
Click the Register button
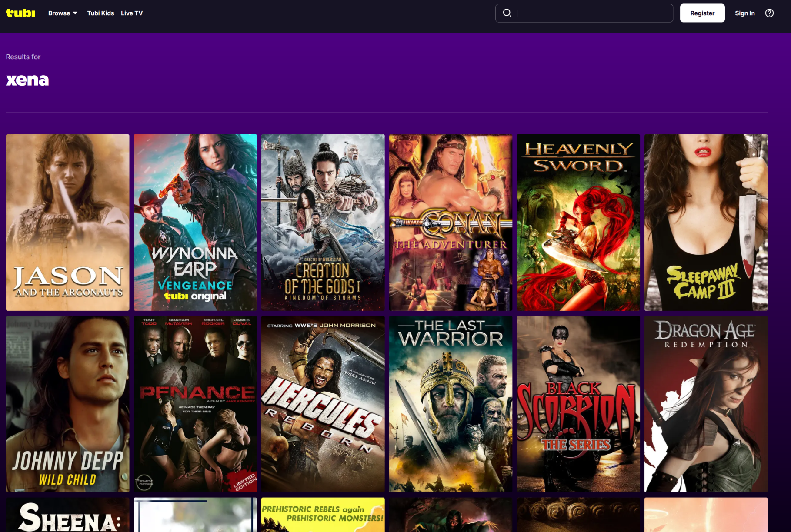pyautogui.click(x=702, y=13)
